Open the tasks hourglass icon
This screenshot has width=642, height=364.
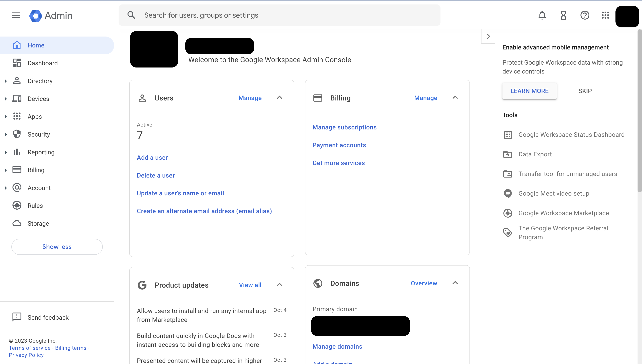click(564, 15)
